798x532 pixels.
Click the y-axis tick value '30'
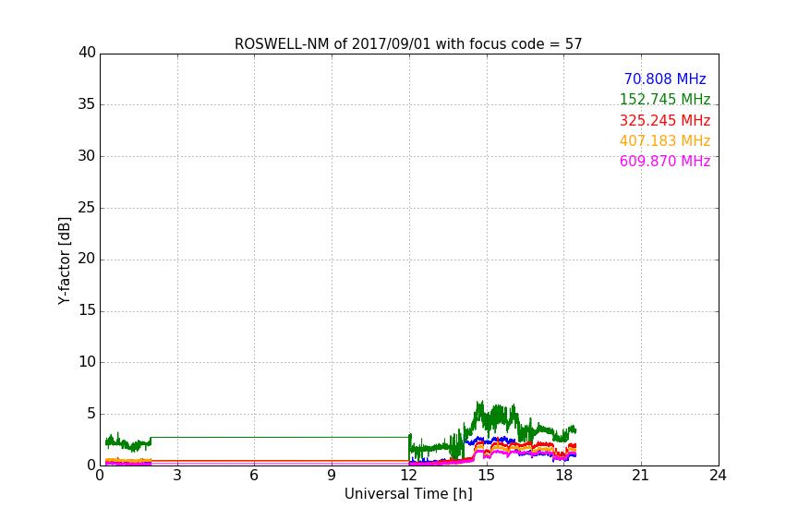(x=87, y=156)
